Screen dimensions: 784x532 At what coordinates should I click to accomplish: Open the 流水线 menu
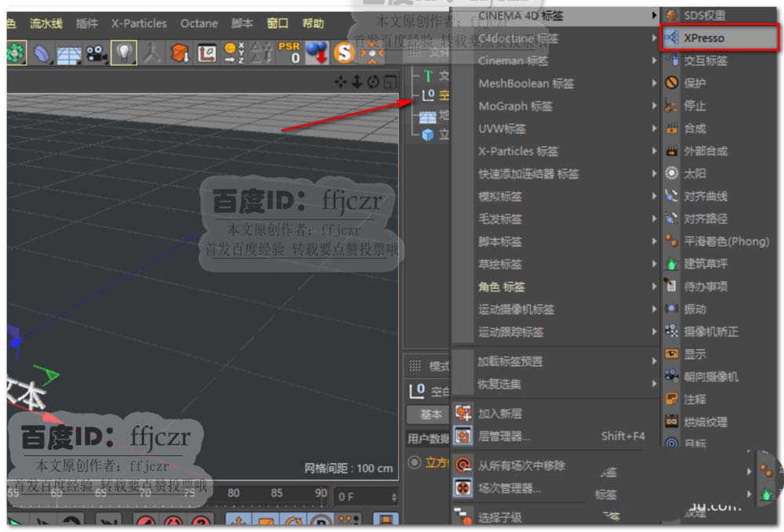tap(46, 24)
